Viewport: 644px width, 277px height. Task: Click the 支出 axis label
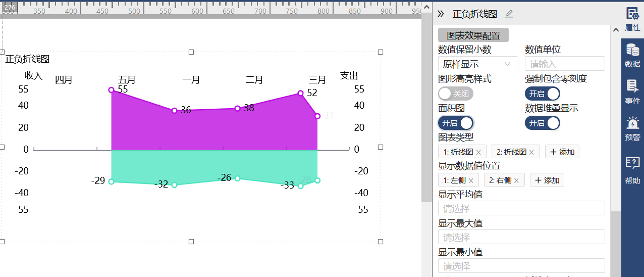click(x=349, y=75)
